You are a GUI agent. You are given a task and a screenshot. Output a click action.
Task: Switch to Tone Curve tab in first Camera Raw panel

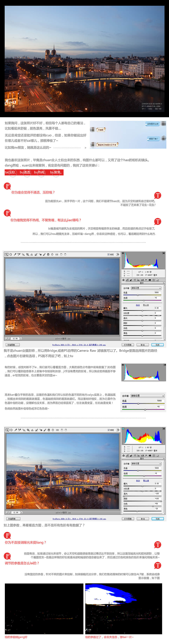tap(127, 280)
